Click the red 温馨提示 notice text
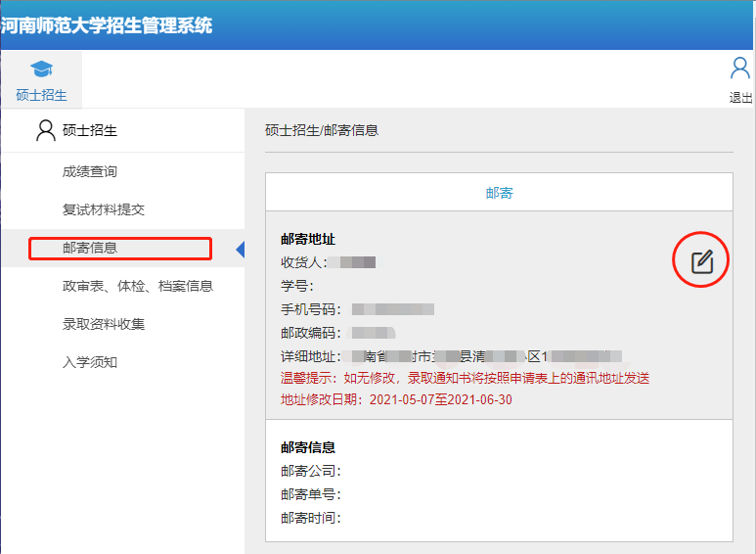The width and height of the screenshot is (756, 554). (x=465, y=378)
